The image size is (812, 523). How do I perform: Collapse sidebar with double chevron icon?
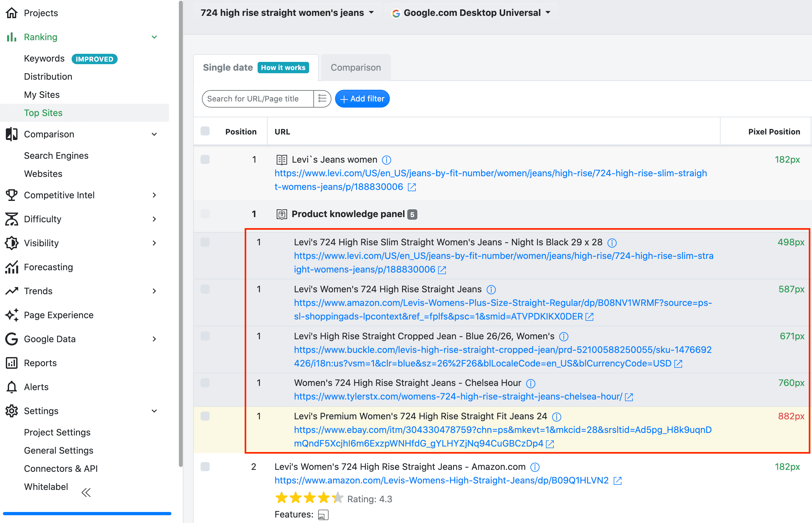[86, 493]
